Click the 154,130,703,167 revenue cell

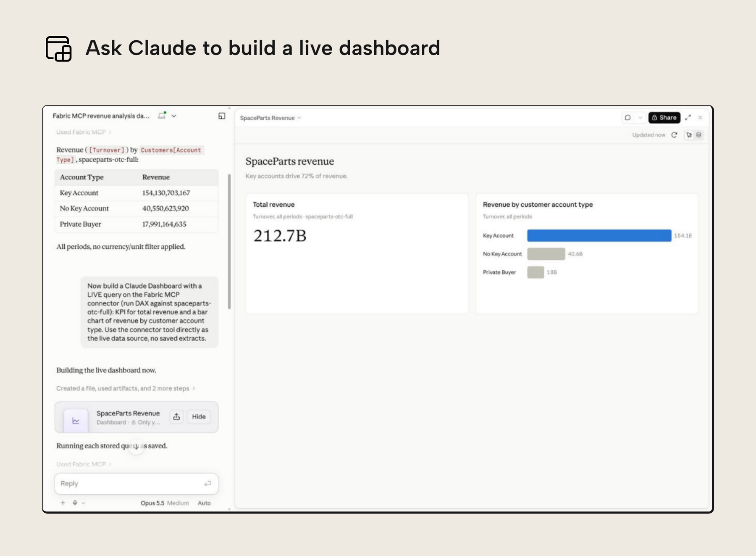[x=166, y=193]
